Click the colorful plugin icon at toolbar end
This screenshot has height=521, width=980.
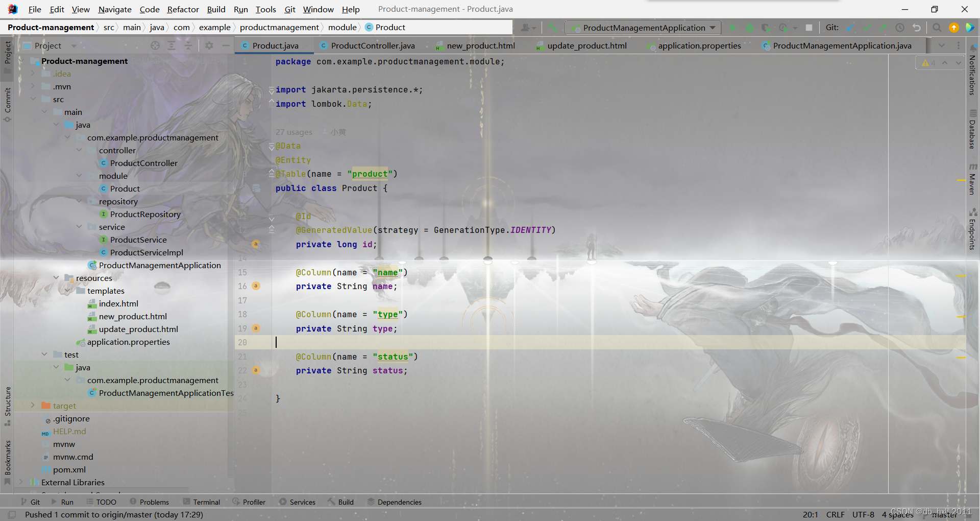tap(970, 28)
